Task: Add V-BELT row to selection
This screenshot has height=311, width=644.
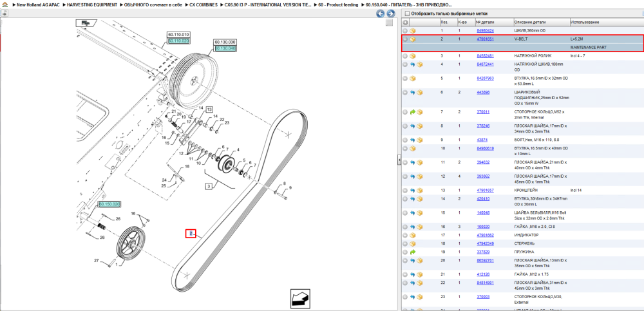Action: click(405, 39)
